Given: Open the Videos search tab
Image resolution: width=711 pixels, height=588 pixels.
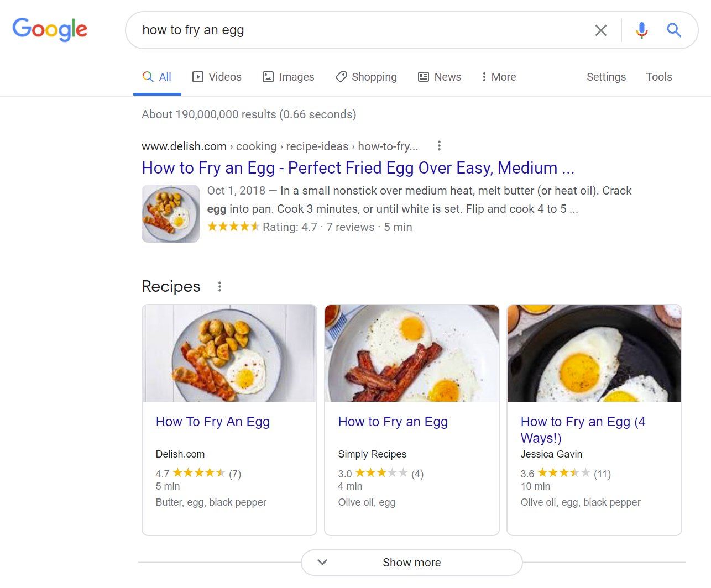Looking at the screenshot, I should (x=217, y=77).
